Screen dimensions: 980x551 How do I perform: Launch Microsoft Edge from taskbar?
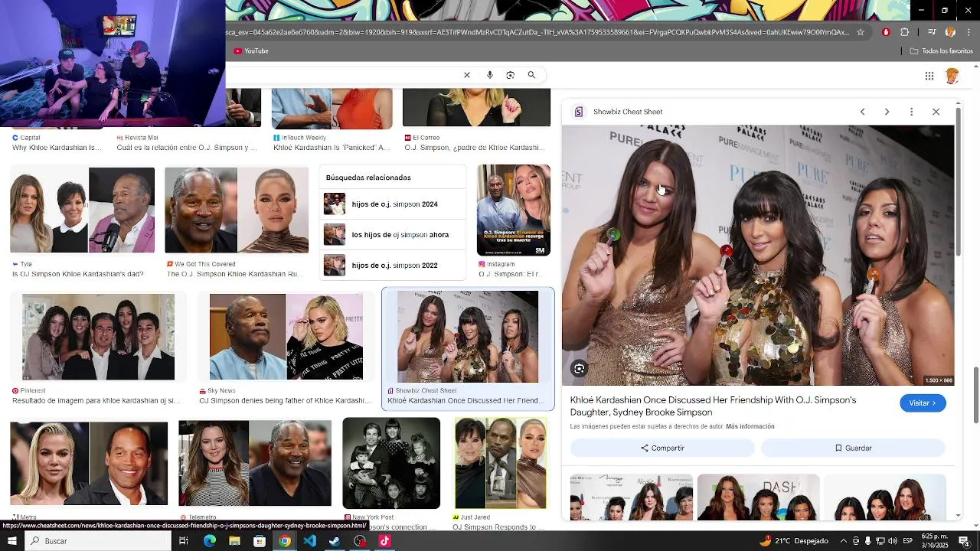pyautogui.click(x=210, y=541)
